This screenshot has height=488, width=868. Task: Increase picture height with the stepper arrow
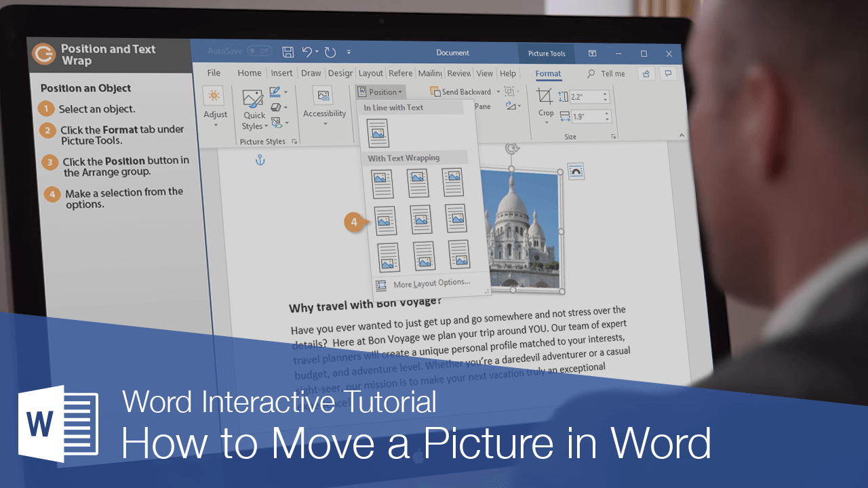pyautogui.click(x=604, y=93)
